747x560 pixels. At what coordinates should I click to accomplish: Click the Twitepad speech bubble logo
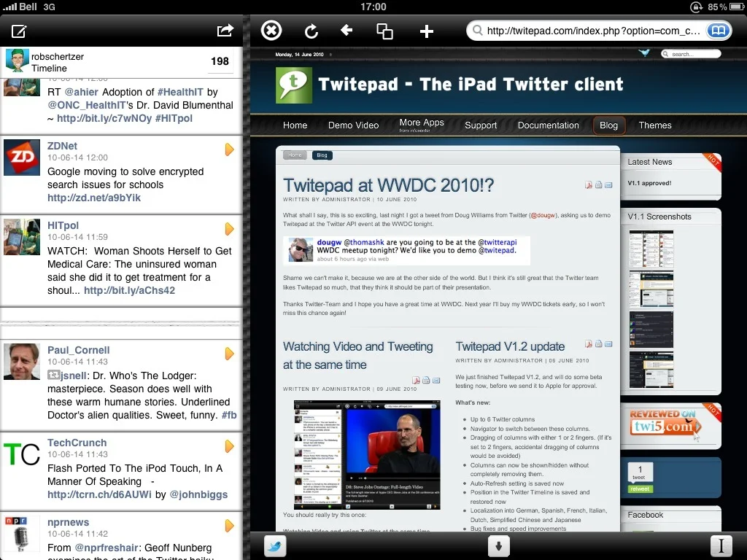pos(294,85)
